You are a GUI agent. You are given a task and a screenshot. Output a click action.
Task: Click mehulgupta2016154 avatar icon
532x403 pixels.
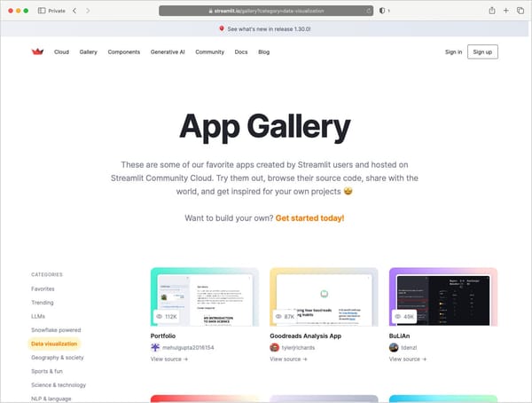pos(155,347)
